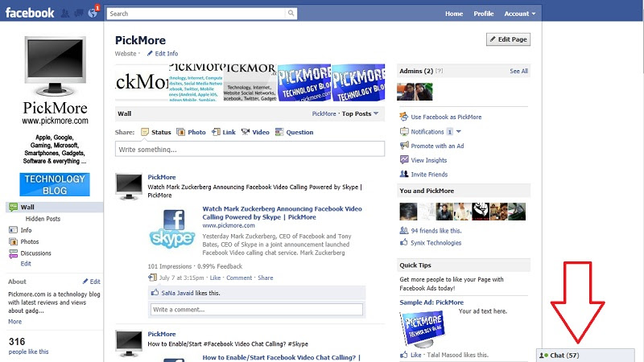Open notifications globe icon with red badge
The width and height of the screenshot is (644, 362).
click(93, 13)
